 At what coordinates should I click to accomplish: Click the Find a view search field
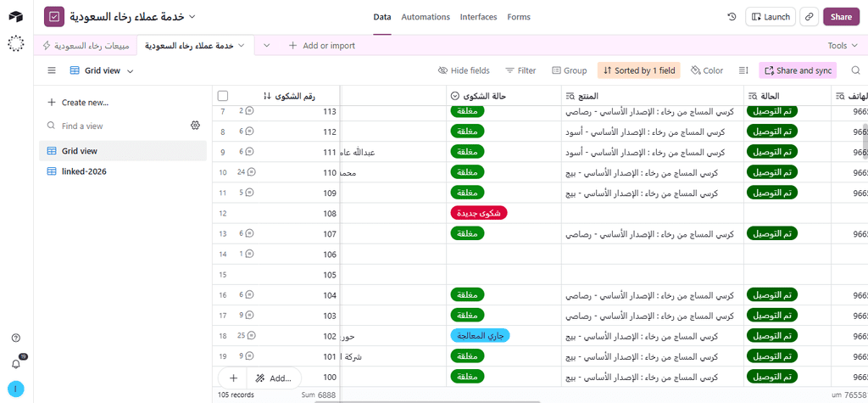pyautogui.click(x=116, y=126)
